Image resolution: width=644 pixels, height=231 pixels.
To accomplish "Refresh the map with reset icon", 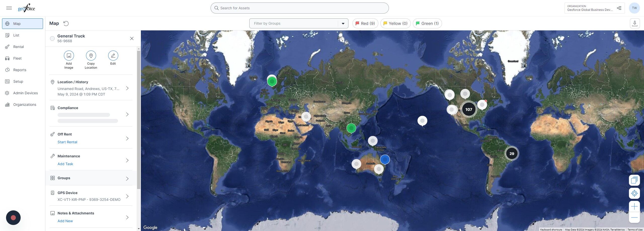I will [x=66, y=23].
